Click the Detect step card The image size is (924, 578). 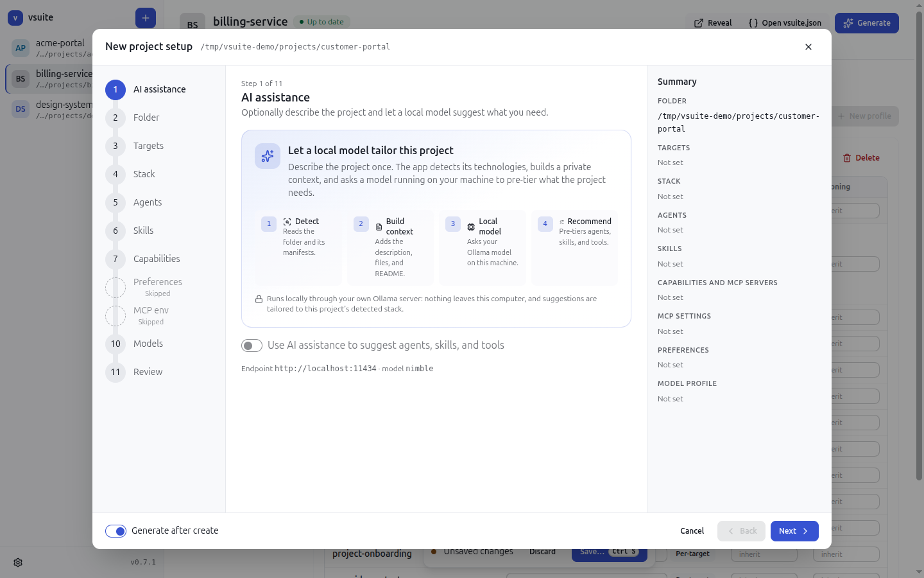[298, 248]
